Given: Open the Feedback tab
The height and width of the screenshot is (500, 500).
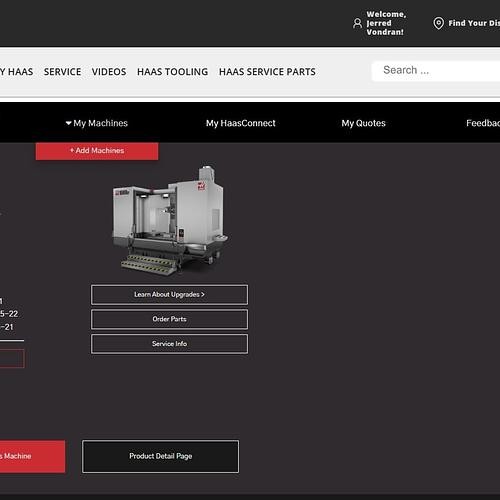Looking at the screenshot, I should [x=483, y=123].
